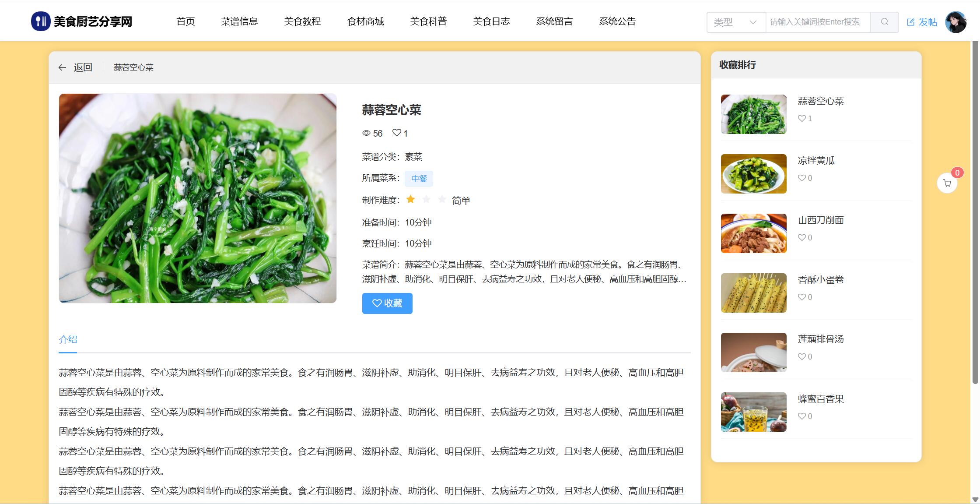Click the first gold difficulty star
The height and width of the screenshot is (504, 980).
point(410,200)
